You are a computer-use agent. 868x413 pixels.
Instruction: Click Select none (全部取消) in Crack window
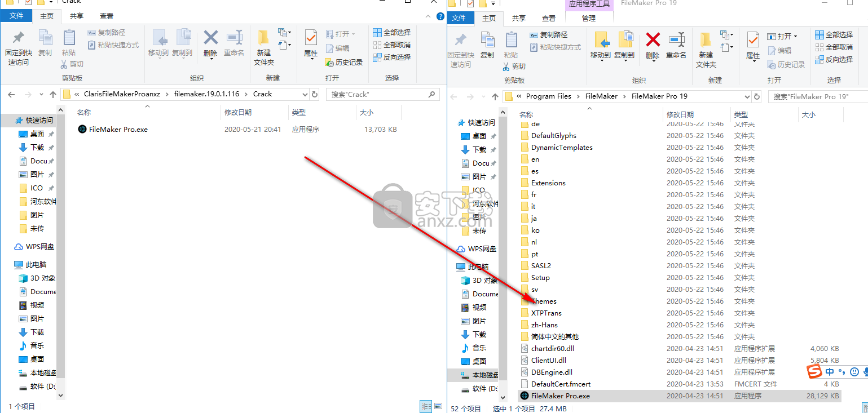pos(392,45)
